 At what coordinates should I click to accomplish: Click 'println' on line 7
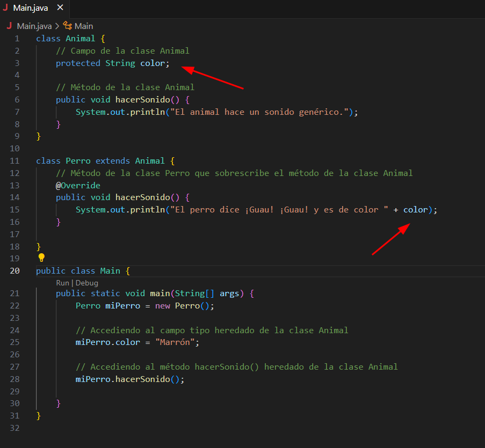pyautogui.click(x=148, y=112)
